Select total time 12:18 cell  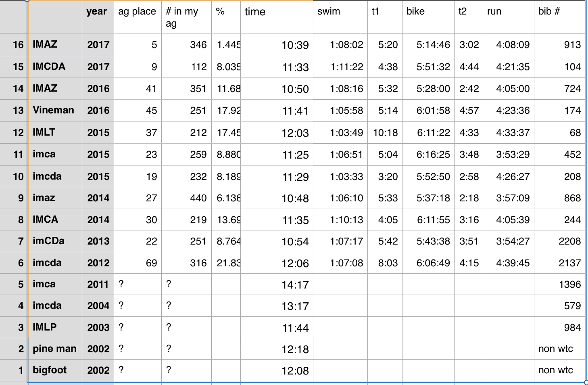(x=277, y=349)
